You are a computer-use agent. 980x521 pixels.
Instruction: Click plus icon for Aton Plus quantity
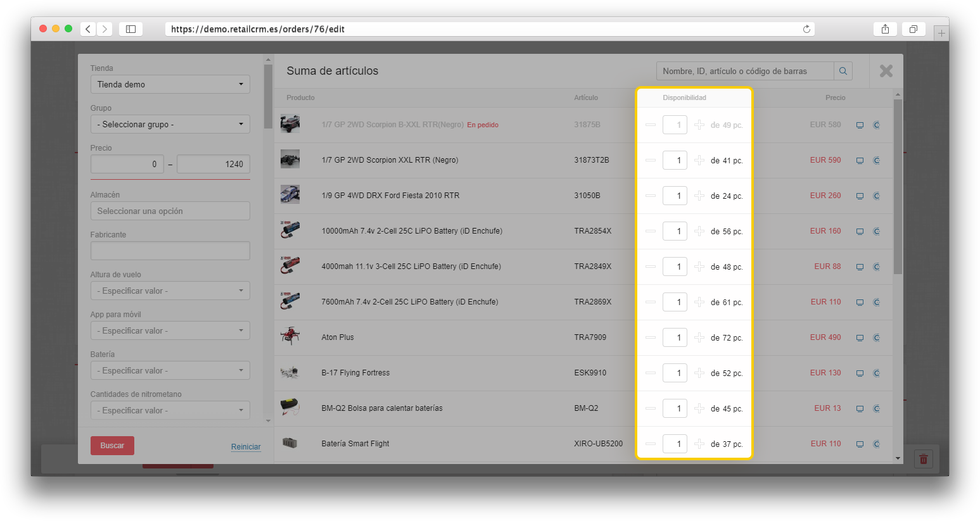[x=699, y=337]
